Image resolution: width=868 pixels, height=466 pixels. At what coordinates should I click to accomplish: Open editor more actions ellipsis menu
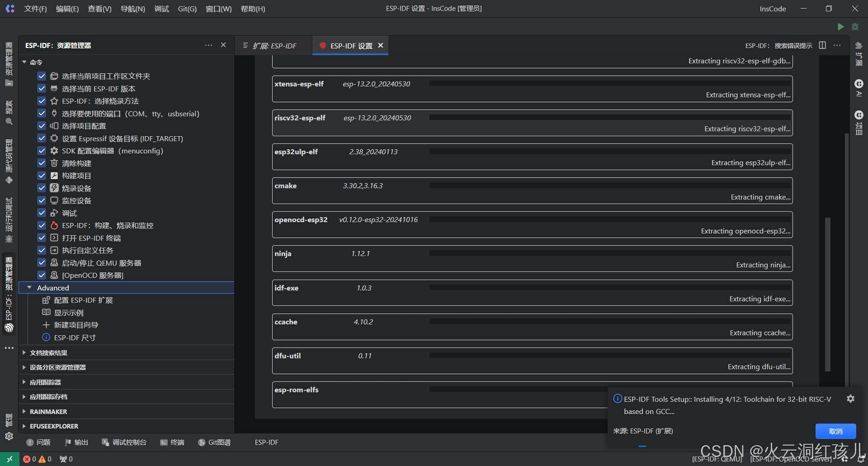click(837, 45)
